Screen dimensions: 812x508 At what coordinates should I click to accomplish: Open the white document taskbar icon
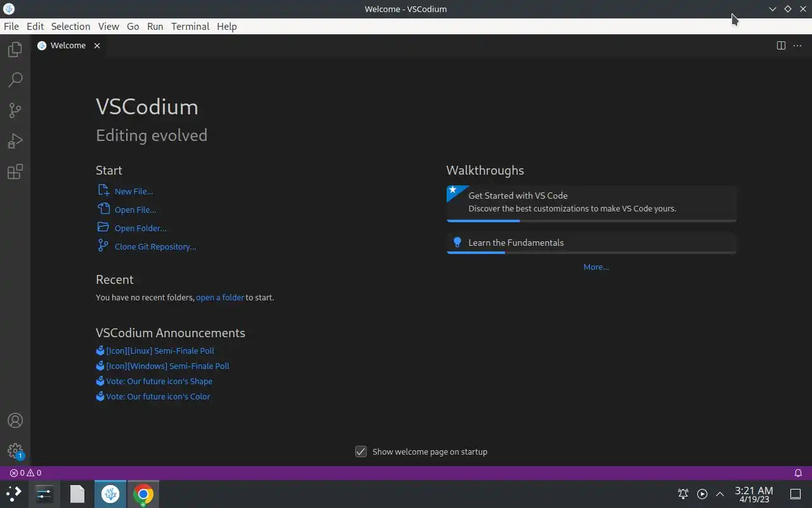pos(77,493)
